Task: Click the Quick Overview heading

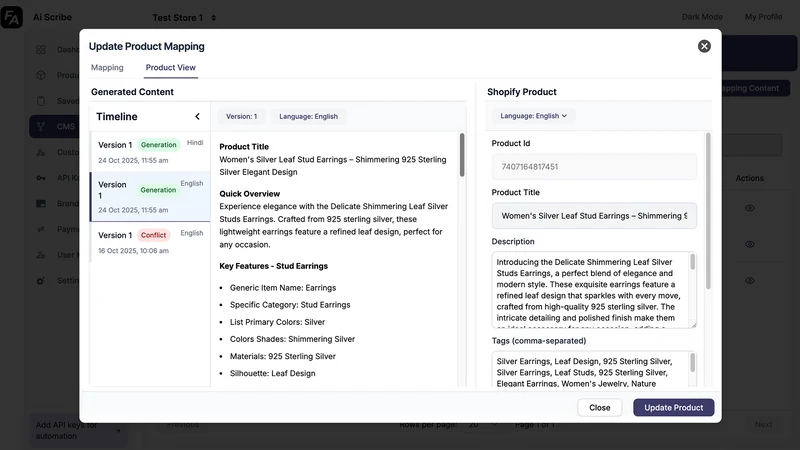Action: (249, 194)
